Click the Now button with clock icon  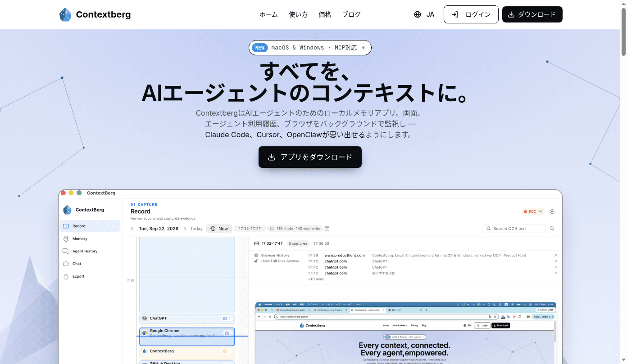coord(219,229)
